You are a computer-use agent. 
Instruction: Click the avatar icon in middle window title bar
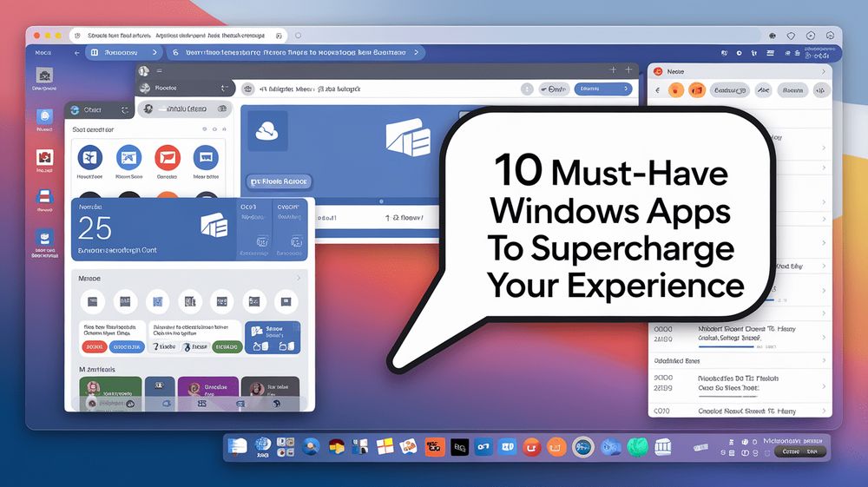(144, 71)
